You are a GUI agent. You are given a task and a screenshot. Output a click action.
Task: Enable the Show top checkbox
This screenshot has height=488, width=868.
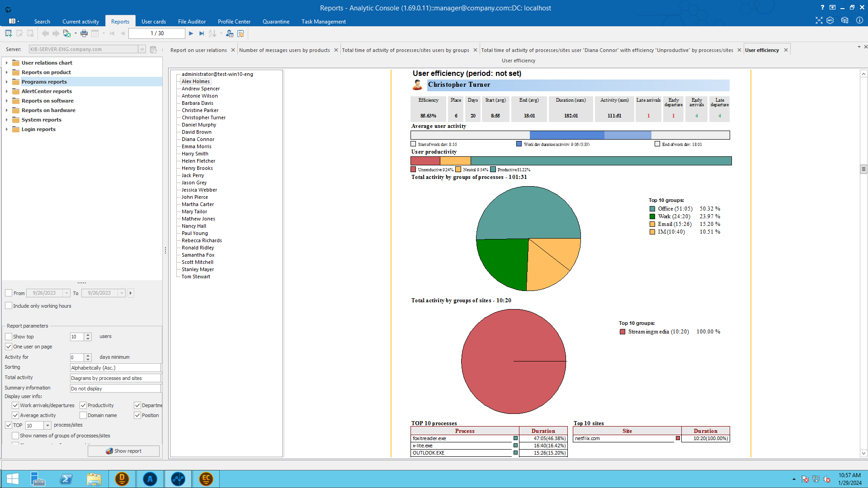9,337
